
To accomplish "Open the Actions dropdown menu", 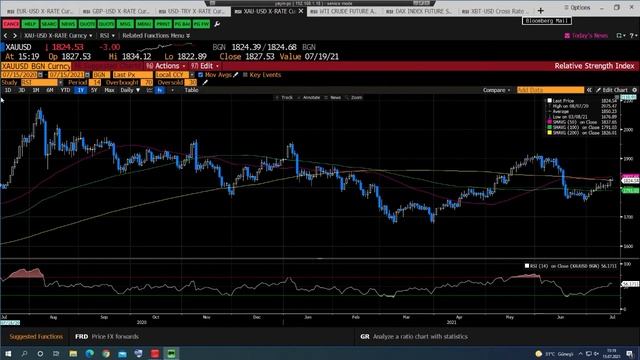I will [x=166, y=66].
